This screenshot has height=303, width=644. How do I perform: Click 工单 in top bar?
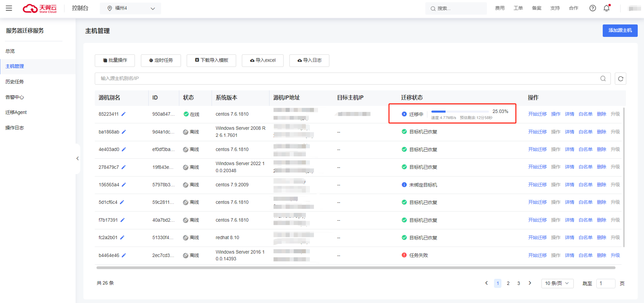pos(518,8)
